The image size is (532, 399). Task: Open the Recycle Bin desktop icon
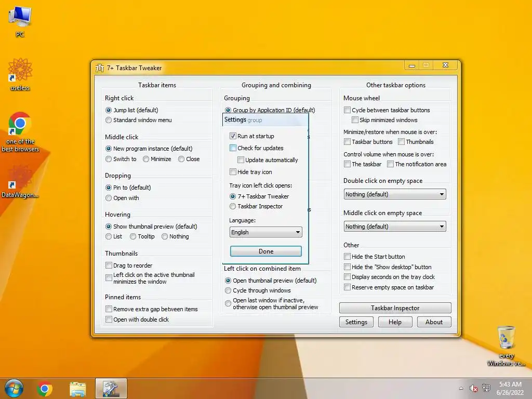pyautogui.click(x=506, y=345)
